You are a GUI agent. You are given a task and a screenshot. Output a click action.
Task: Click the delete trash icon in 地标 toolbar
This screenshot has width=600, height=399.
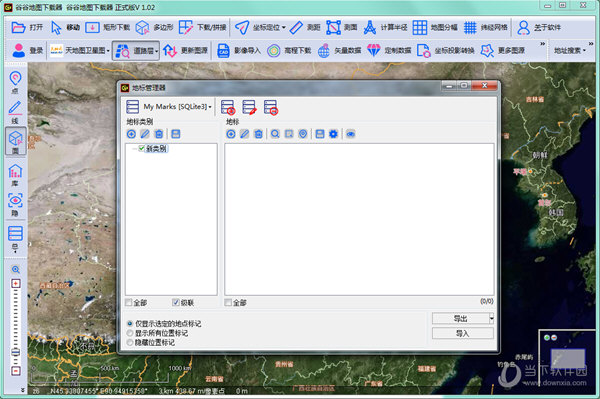click(x=259, y=134)
